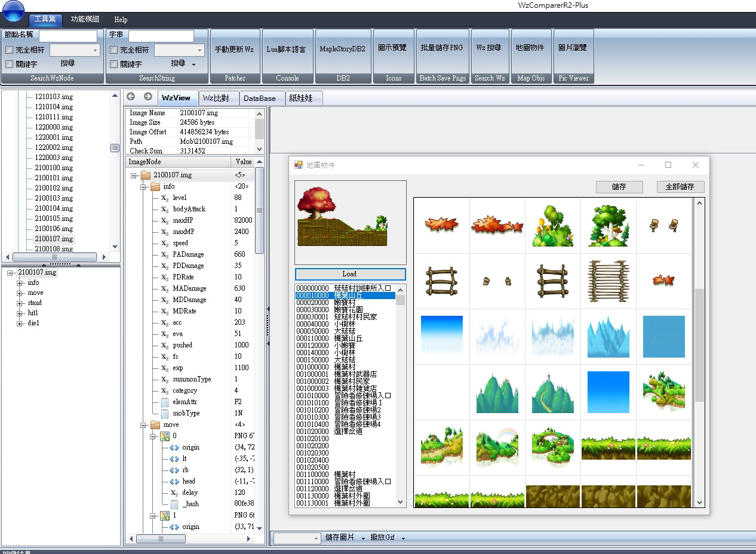756x554 pixels.
Task: Click the number icon beside delay
Action: click(174, 493)
